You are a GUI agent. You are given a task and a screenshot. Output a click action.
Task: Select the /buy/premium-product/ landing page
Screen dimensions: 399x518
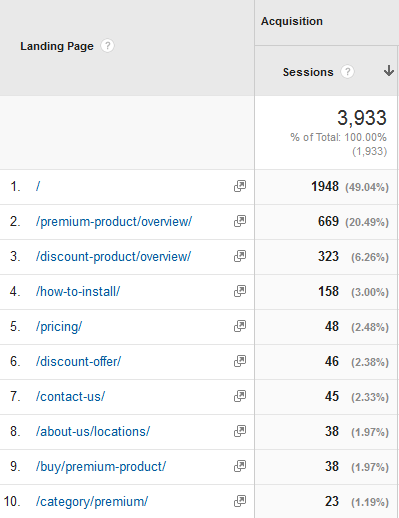coord(101,467)
